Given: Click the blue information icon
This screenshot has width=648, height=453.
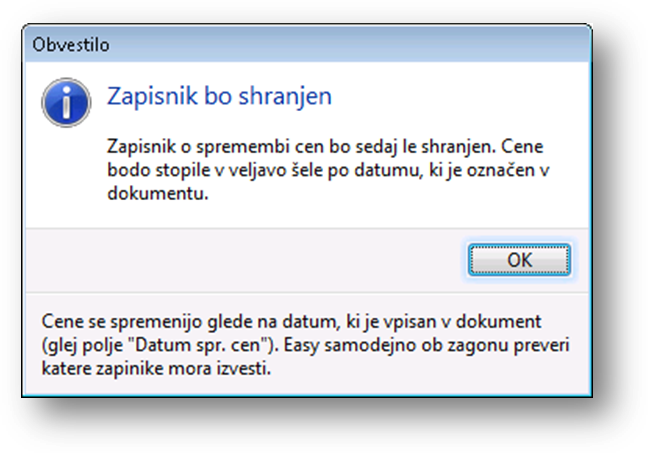Looking at the screenshot, I should [x=66, y=102].
